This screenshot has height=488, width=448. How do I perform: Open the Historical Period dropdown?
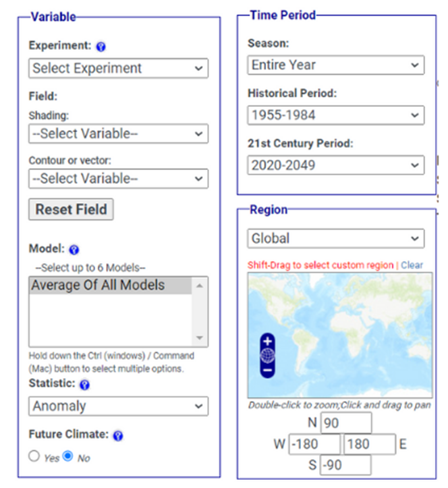(335, 115)
